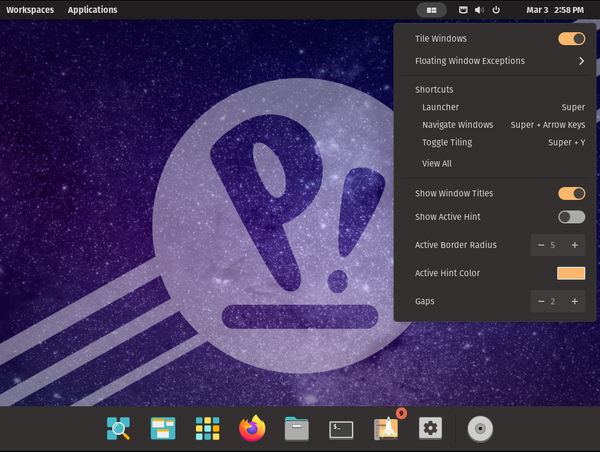Open the Files manager from dock

tap(297, 429)
